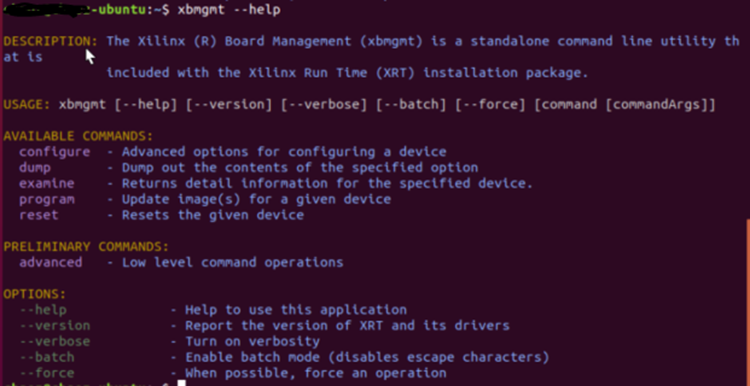Click the orange scrollbar on right edge
Screen dimensions: 750x386
[748, 303]
